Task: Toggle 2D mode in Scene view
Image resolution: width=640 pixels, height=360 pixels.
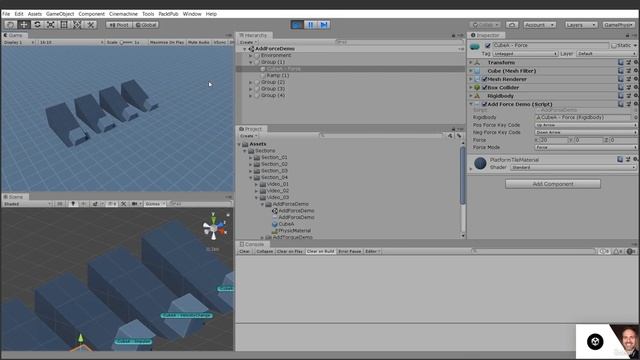Action: 60,204
